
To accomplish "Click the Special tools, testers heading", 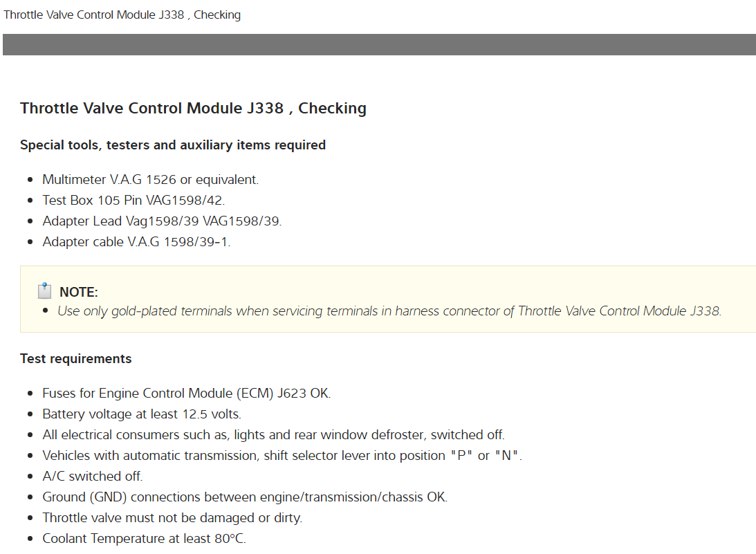I will pos(173,145).
